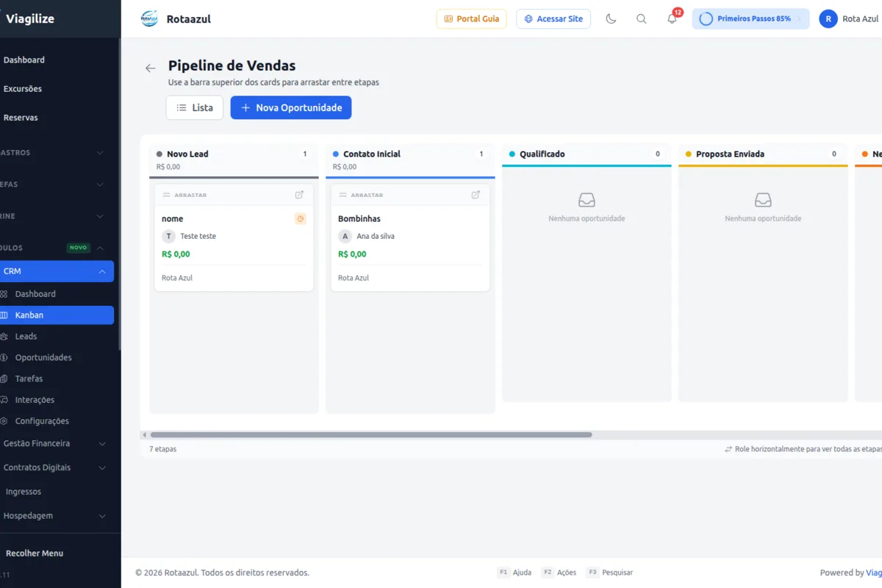Click the 7 etapas label
Viewport: 882px width, 588px height.
(162, 449)
